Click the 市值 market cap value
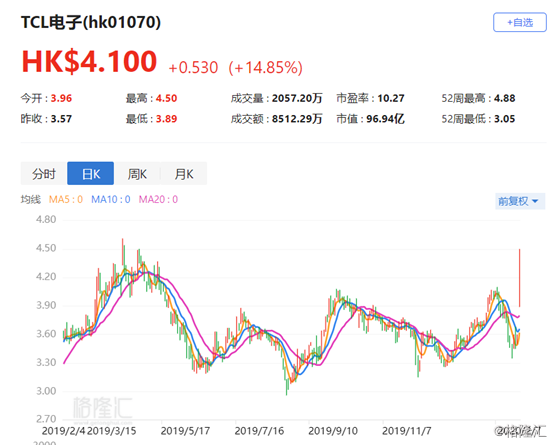 pos(385,119)
